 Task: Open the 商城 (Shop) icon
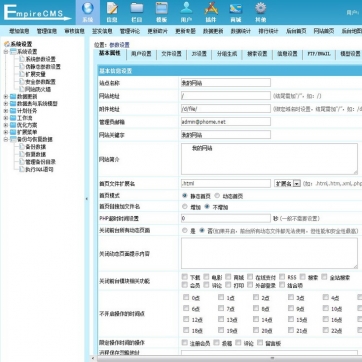pyautogui.click(x=236, y=12)
